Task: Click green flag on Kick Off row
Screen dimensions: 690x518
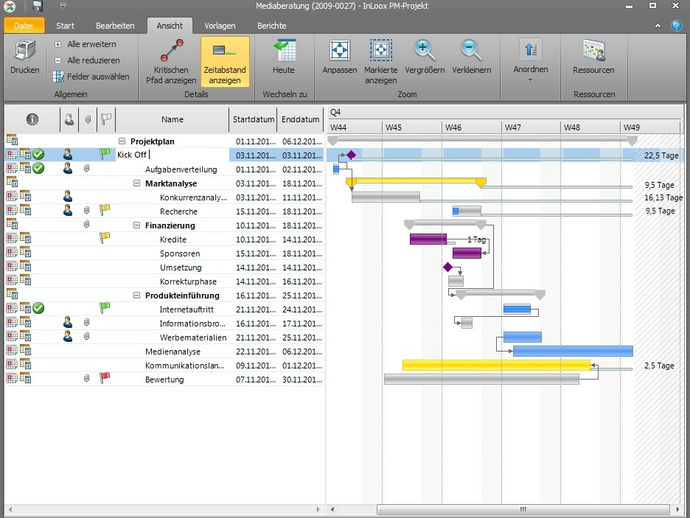Action: 105,154
